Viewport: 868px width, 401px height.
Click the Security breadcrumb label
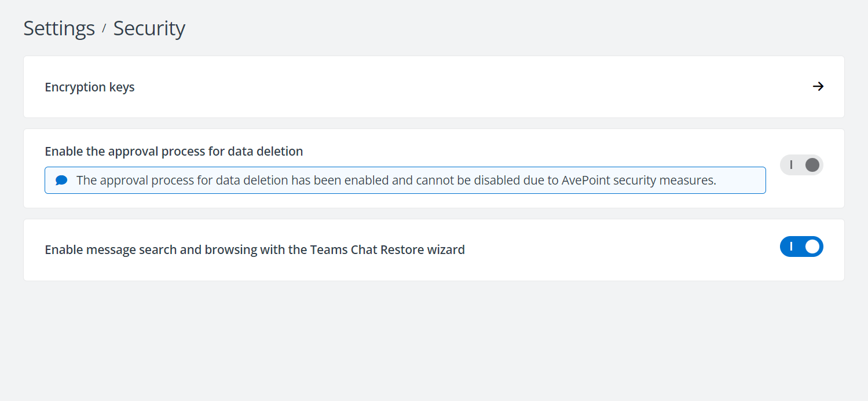pyautogui.click(x=149, y=28)
